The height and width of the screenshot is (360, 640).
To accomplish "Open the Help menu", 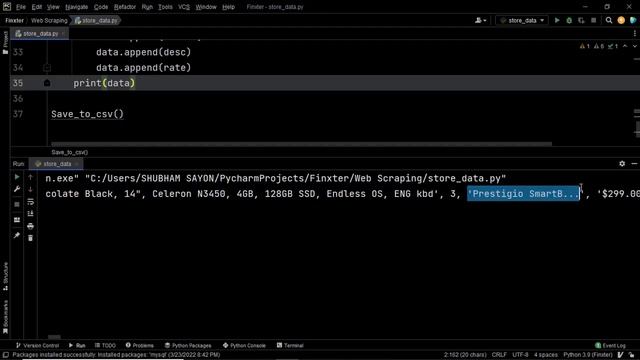I will (x=228, y=7).
